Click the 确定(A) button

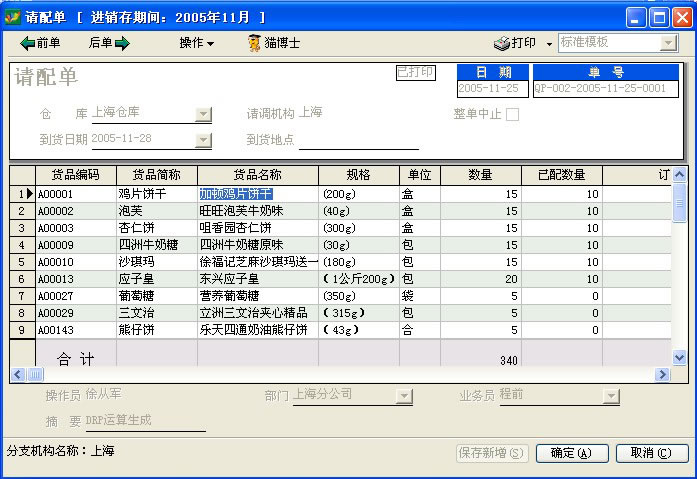point(571,453)
